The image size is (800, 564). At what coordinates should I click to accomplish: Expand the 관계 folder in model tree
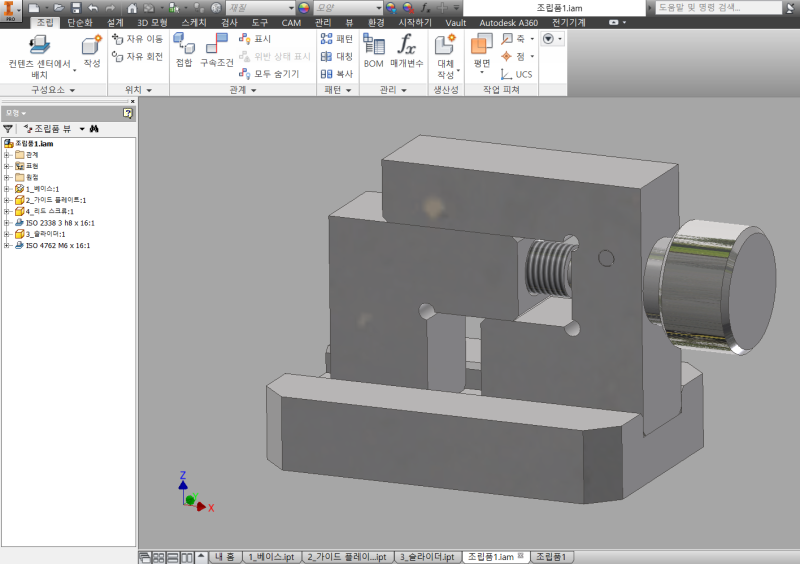click(x=7, y=155)
